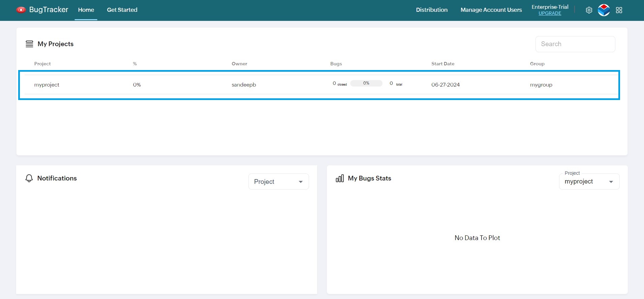Click the BugTracker brand name
The image size is (644, 299).
(49, 9)
